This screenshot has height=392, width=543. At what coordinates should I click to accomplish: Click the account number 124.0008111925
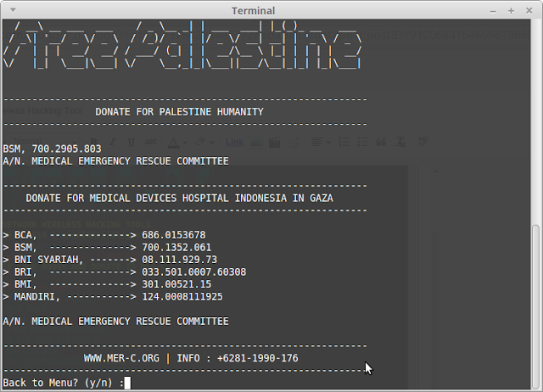tap(182, 297)
